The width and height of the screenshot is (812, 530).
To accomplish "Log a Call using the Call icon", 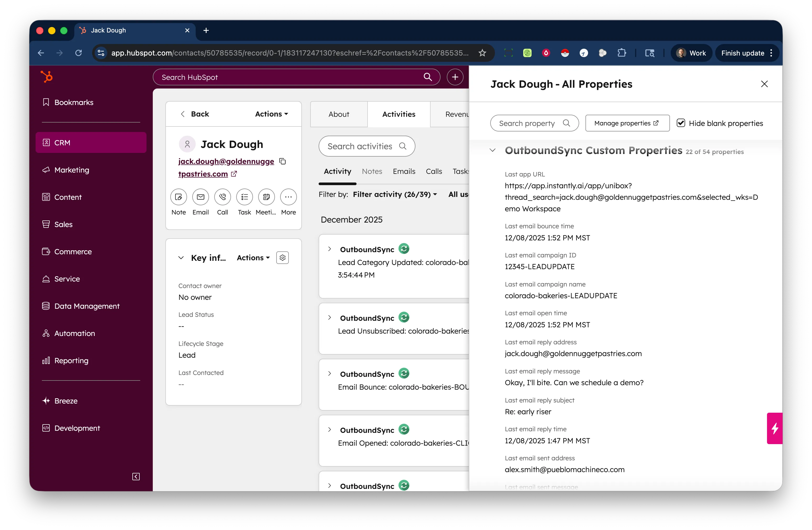I will point(222,197).
